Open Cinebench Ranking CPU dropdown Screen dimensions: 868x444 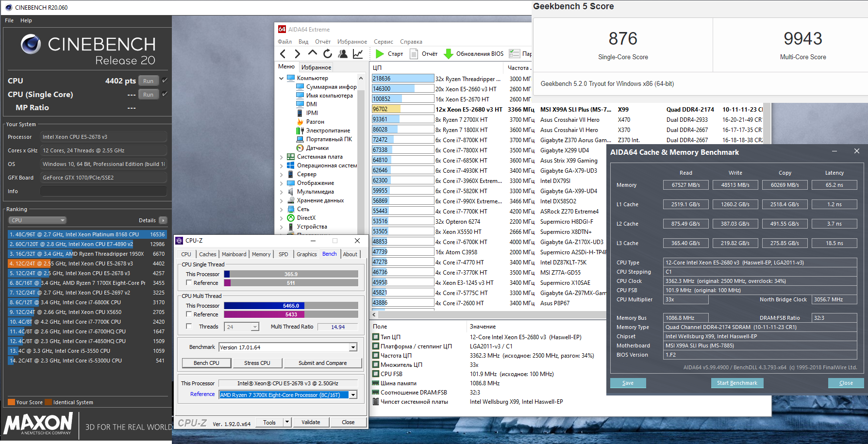click(37, 220)
